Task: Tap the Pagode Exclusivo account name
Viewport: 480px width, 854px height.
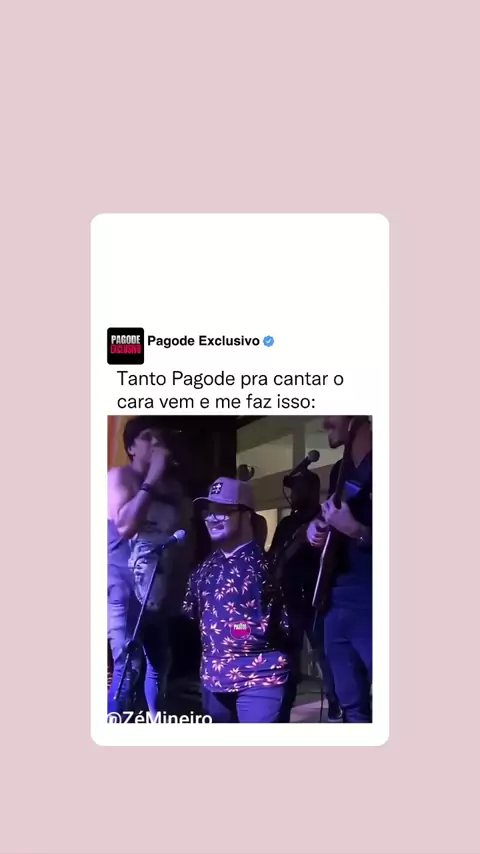Action: coord(203,341)
